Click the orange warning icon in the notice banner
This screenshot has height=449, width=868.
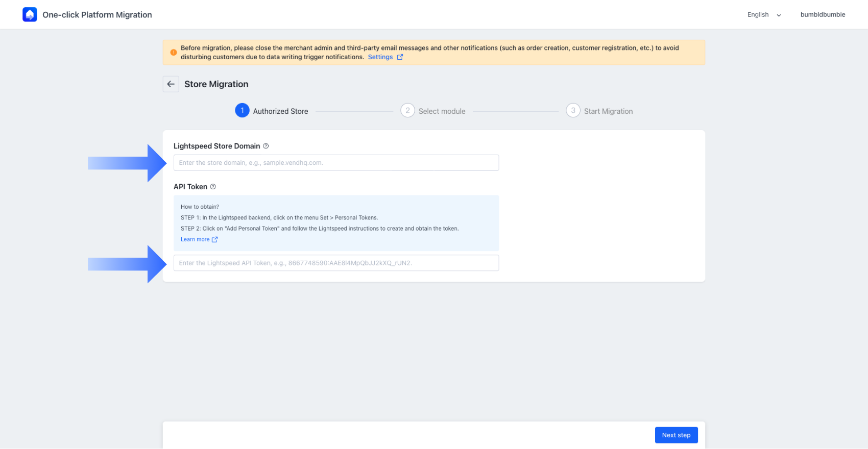point(174,52)
